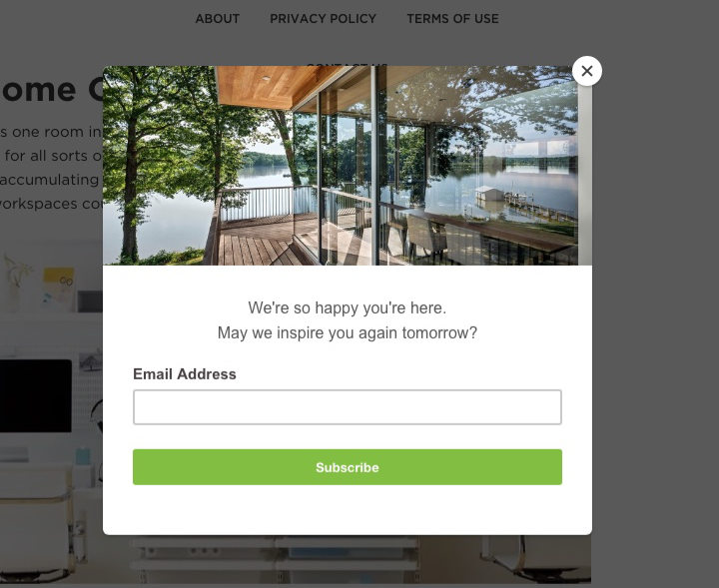Click the green Subscribe button
This screenshot has height=588, width=719.
pos(348,467)
